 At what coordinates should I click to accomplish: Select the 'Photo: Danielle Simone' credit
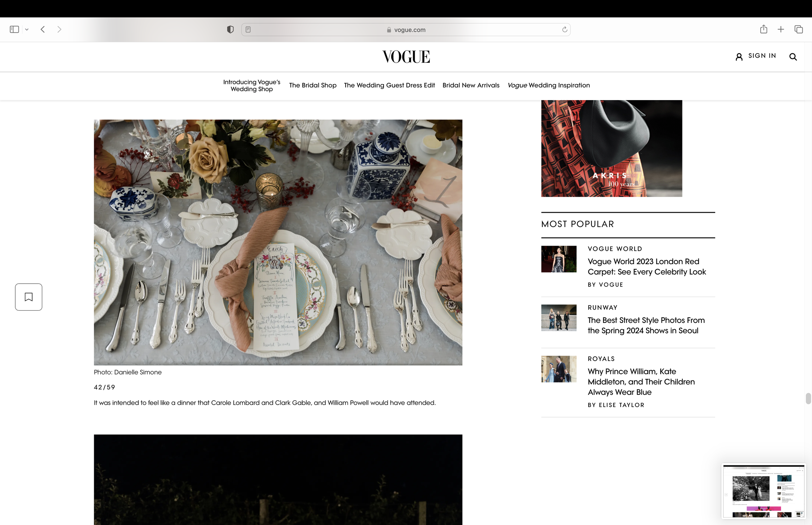tap(127, 372)
